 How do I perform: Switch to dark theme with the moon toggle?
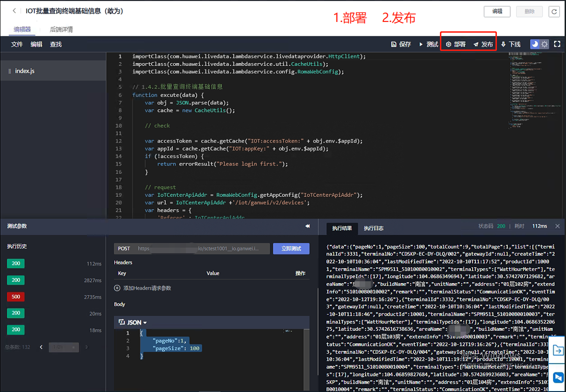pos(535,44)
